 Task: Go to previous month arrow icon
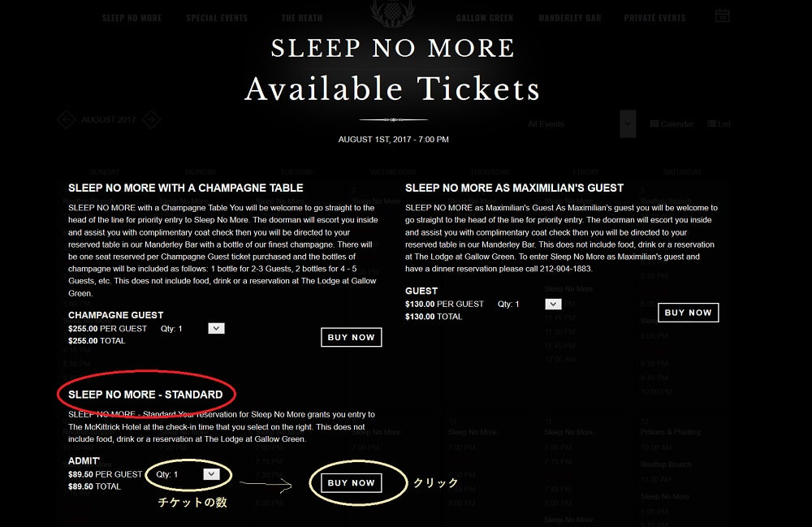tap(67, 120)
